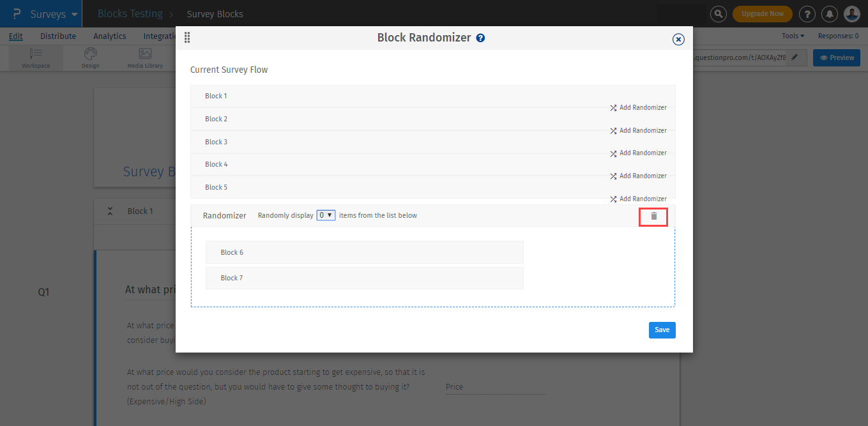
Task: Switch to the Analytics tab
Action: pos(110,36)
